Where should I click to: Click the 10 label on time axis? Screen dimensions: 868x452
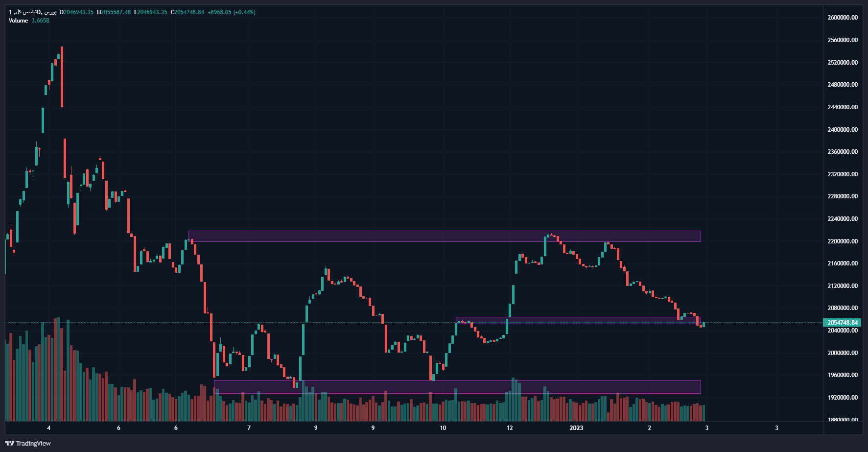tap(443, 428)
